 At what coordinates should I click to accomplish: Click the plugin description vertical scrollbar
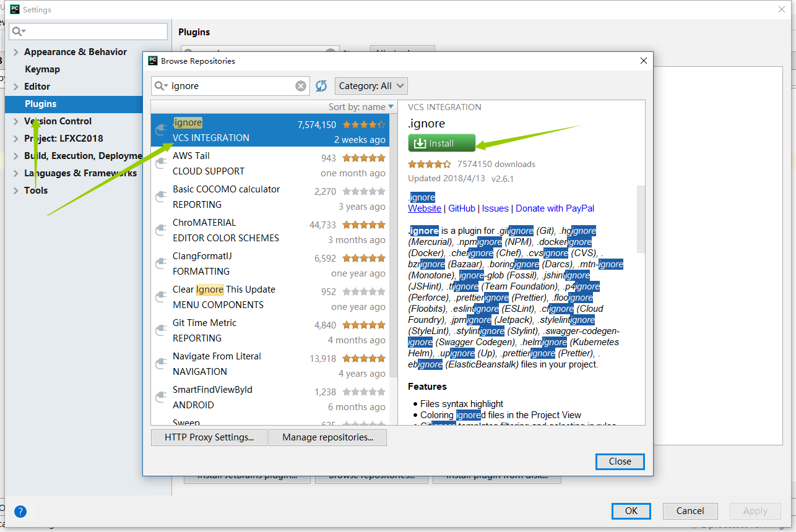[x=641, y=218]
